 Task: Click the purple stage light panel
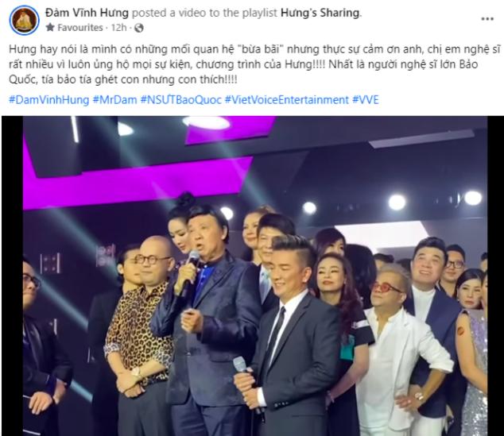138,179
